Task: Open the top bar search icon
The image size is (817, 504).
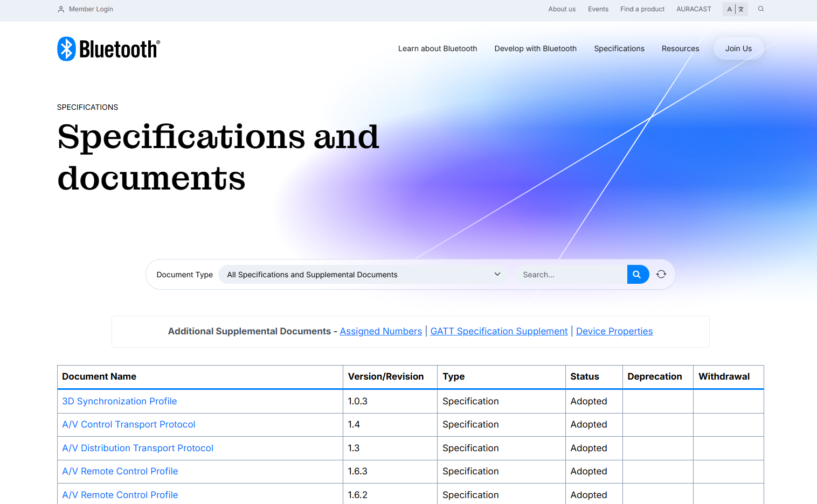Action: 761,9
